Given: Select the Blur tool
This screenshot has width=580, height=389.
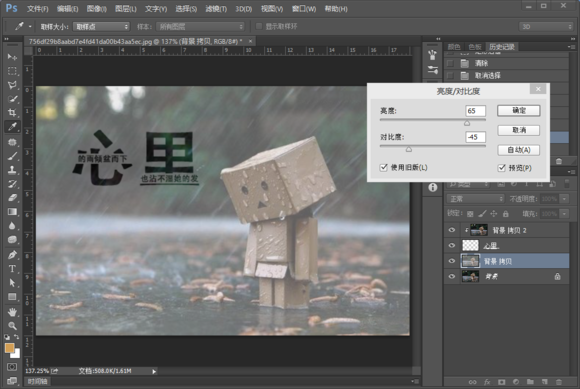Looking at the screenshot, I should click(x=12, y=226).
